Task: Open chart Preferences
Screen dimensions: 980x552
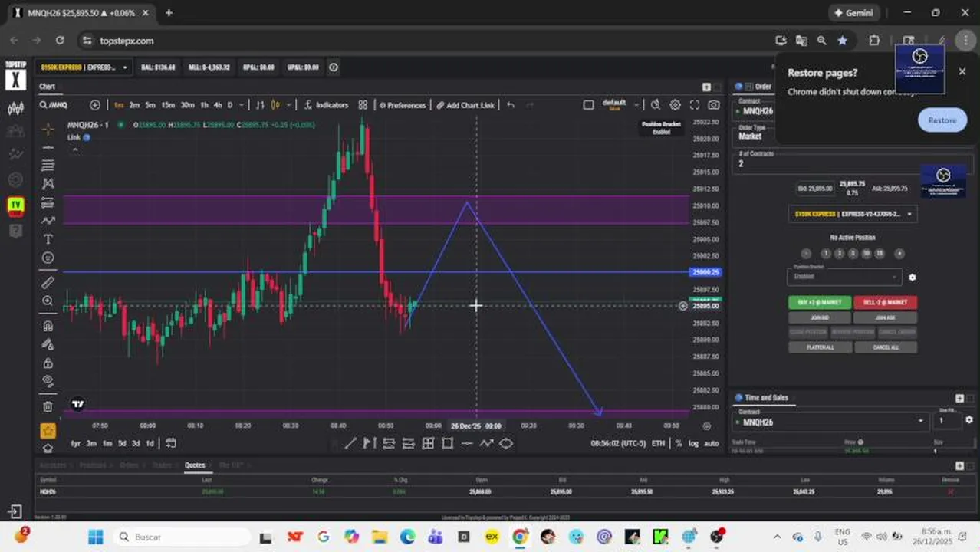Action: pyautogui.click(x=402, y=105)
